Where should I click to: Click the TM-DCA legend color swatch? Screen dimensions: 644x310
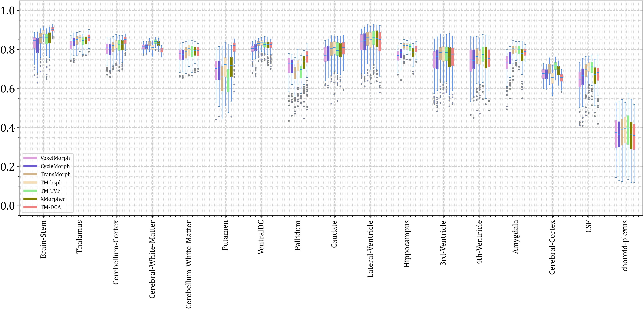[30, 207]
